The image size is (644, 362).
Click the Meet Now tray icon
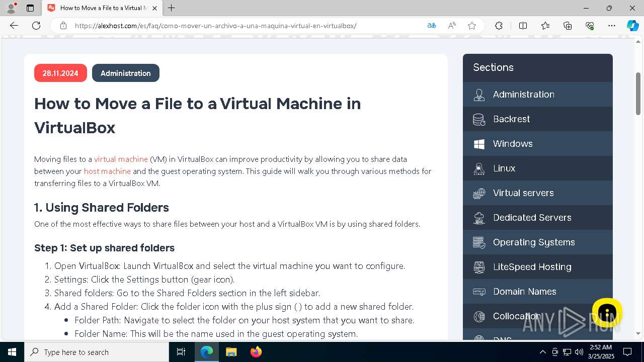(x=555, y=352)
